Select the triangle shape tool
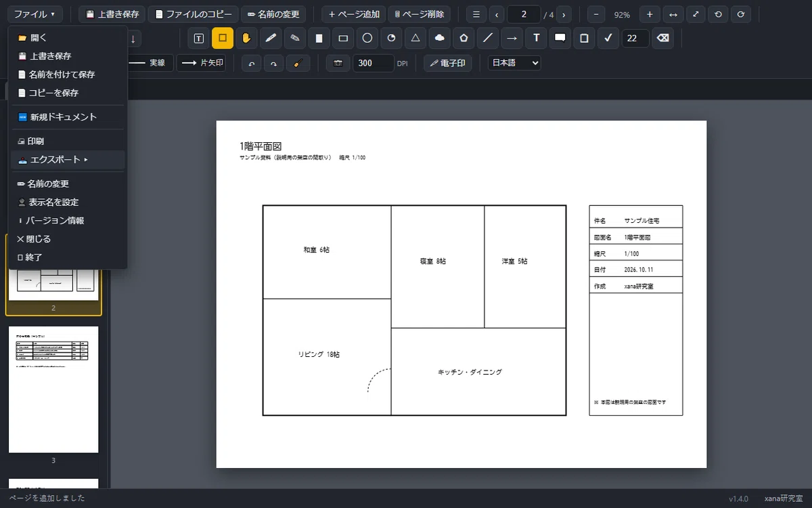This screenshot has width=812, height=508. [x=415, y=39]
